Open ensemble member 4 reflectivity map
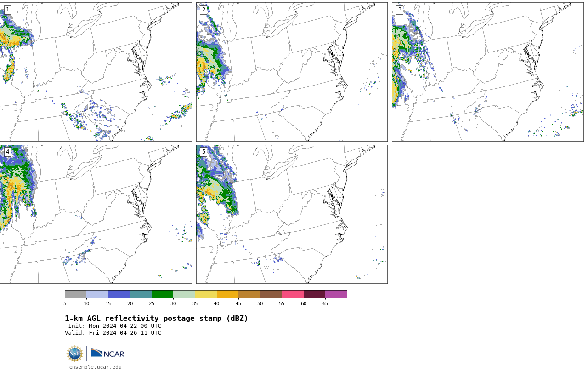Viewport: 588px width, 372px height. [x=96, y=214]
